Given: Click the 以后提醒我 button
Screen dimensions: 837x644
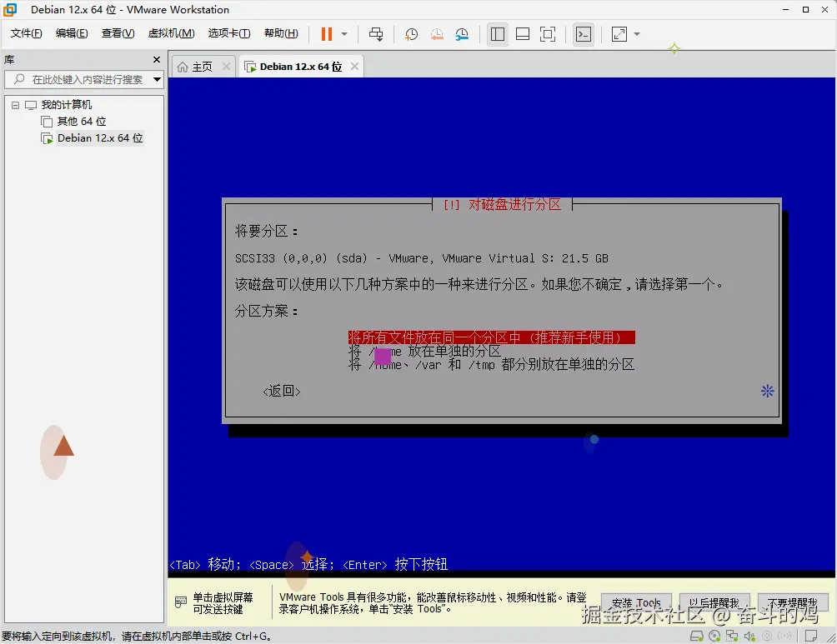Looking at the screenshot, I should tap(714, 602).
